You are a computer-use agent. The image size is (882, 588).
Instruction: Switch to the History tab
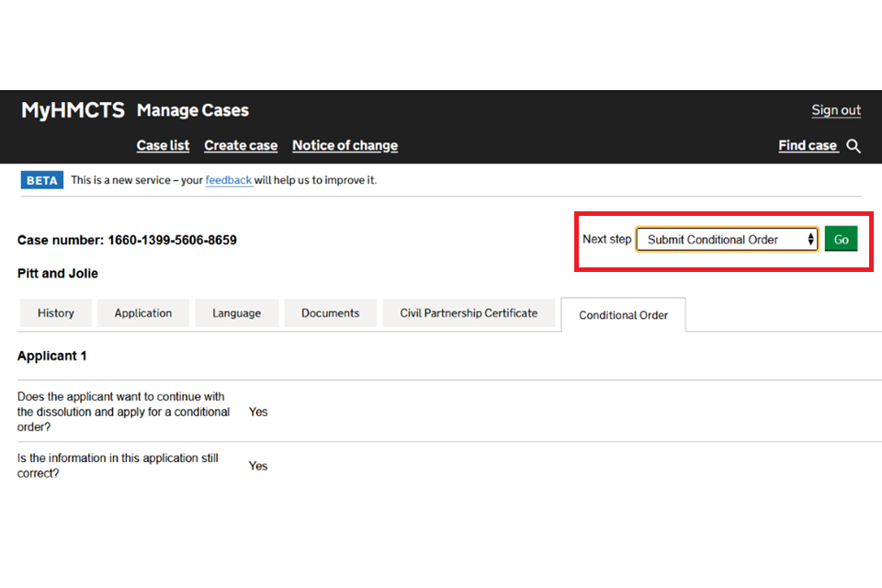point(56,313)
